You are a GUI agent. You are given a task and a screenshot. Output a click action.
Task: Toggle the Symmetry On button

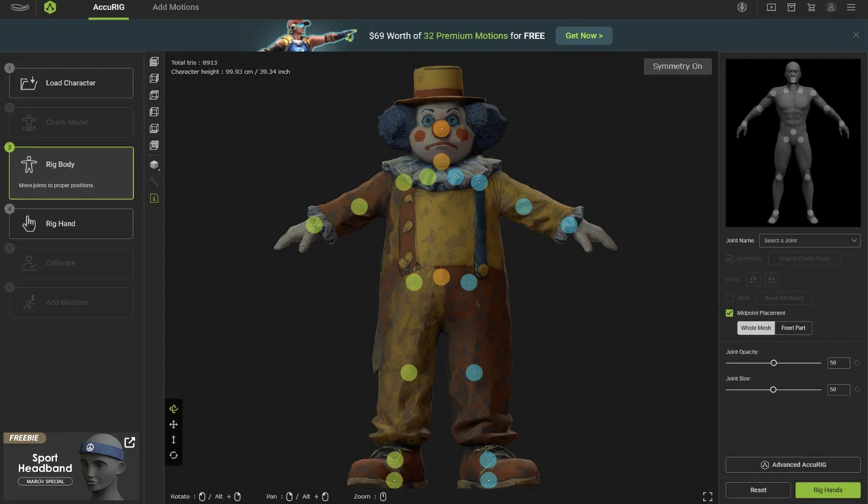677,66
